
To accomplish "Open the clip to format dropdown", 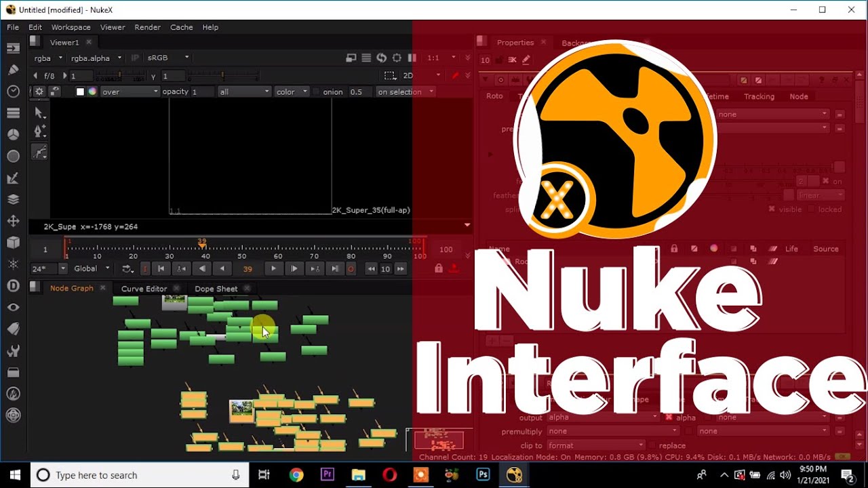I will 595,445.
